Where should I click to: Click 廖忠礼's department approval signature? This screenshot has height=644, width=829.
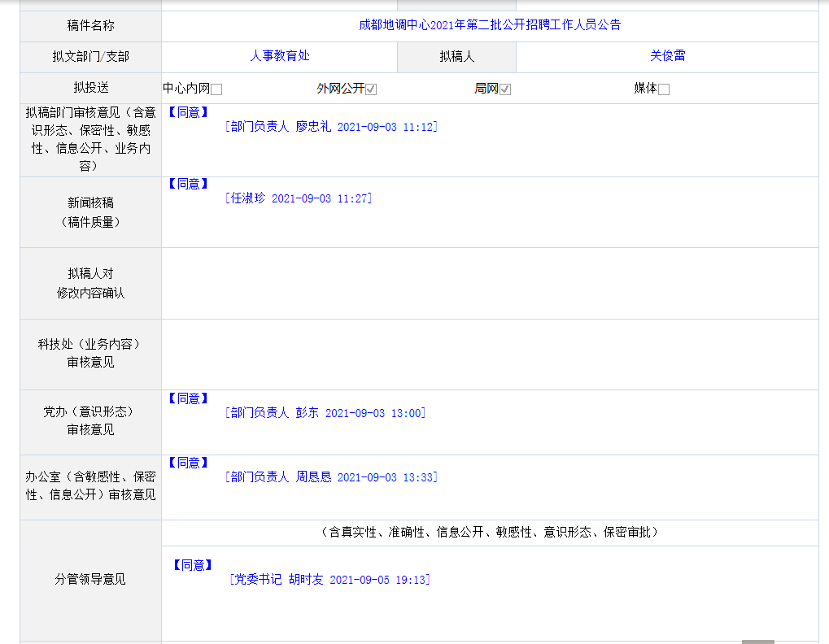click(x=331, y=127)
